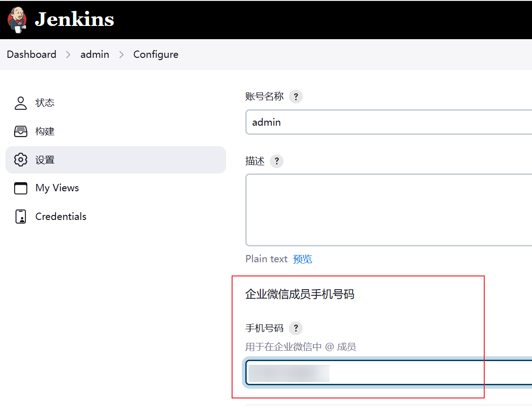The width and height of the screenshot is (532, 408).
Task: Select the 设置 gear icon
Action: (x=21, y=160)
